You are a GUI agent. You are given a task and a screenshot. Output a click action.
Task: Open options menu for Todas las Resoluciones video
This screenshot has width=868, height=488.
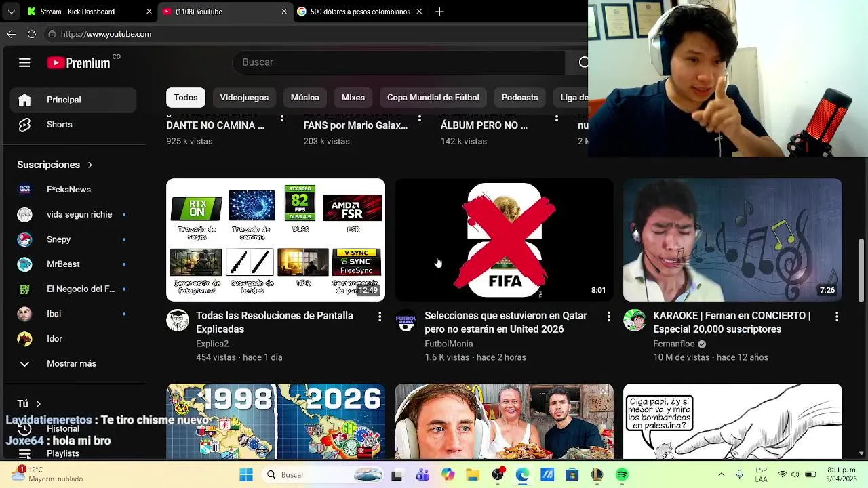point(380,317)
